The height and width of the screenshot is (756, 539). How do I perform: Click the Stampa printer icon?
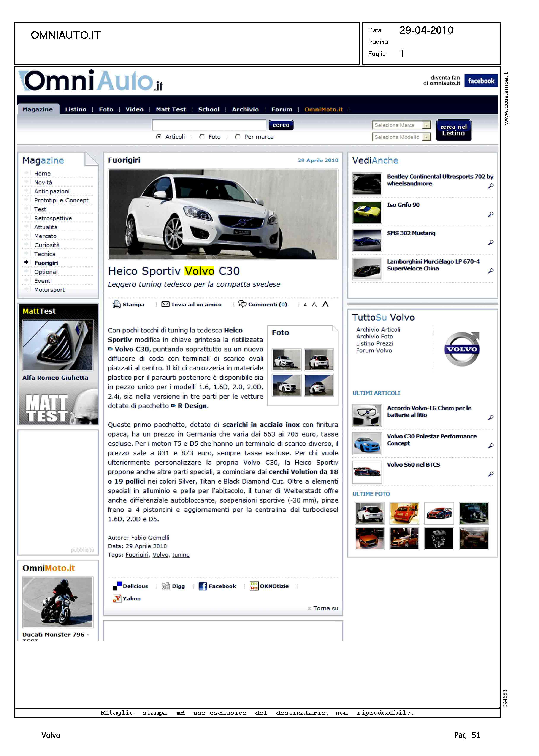(x=116, y=304)
